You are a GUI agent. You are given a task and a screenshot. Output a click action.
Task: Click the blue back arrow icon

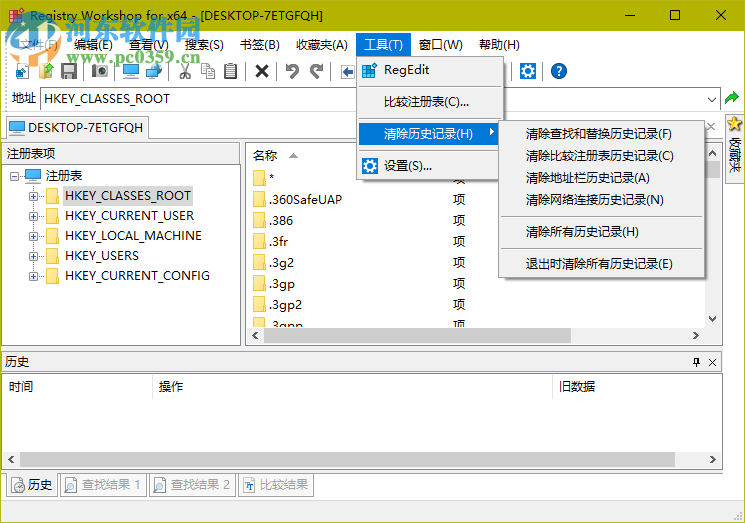pos(348,72)
